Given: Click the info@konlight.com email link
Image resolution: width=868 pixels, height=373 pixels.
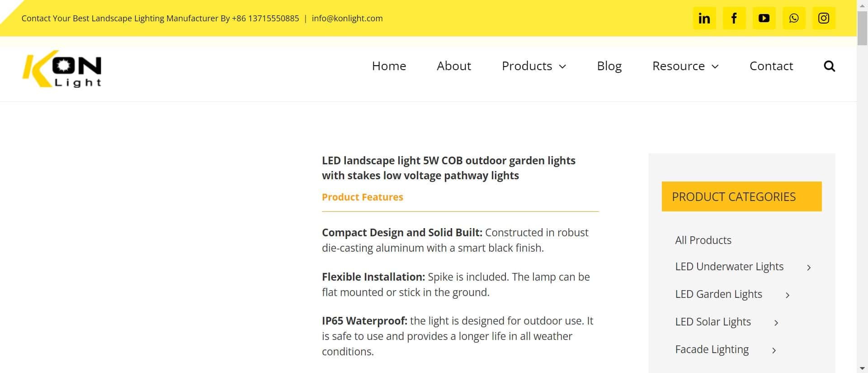Looking at the screenshot, I should tap(347, 19).
